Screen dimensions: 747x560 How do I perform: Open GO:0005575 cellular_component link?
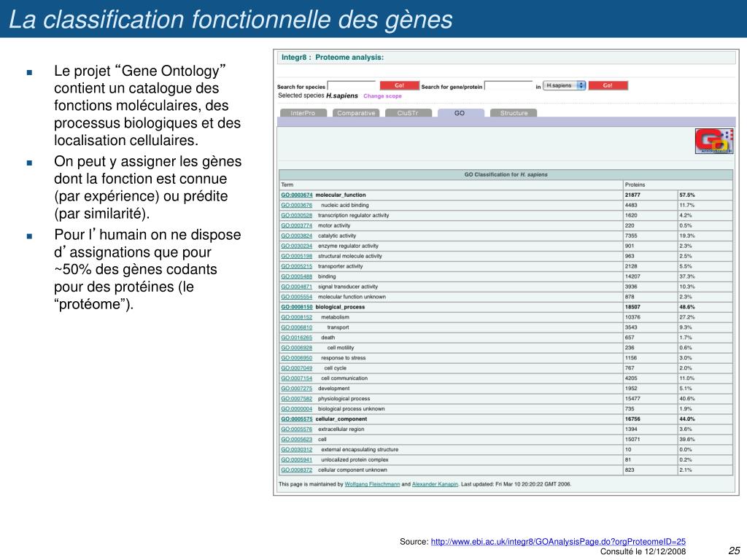pyautogui.click(x=297, y=419)
